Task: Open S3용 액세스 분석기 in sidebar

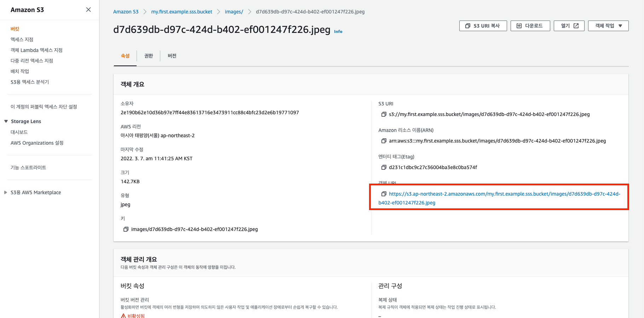Action: pyautogui.click(x=30, y=82)
